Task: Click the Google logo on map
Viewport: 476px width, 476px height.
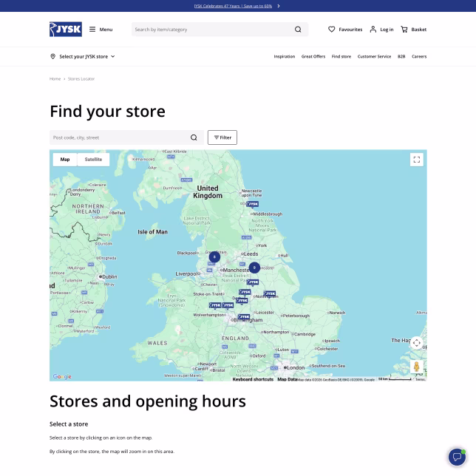Action: (x=62, y=376)
